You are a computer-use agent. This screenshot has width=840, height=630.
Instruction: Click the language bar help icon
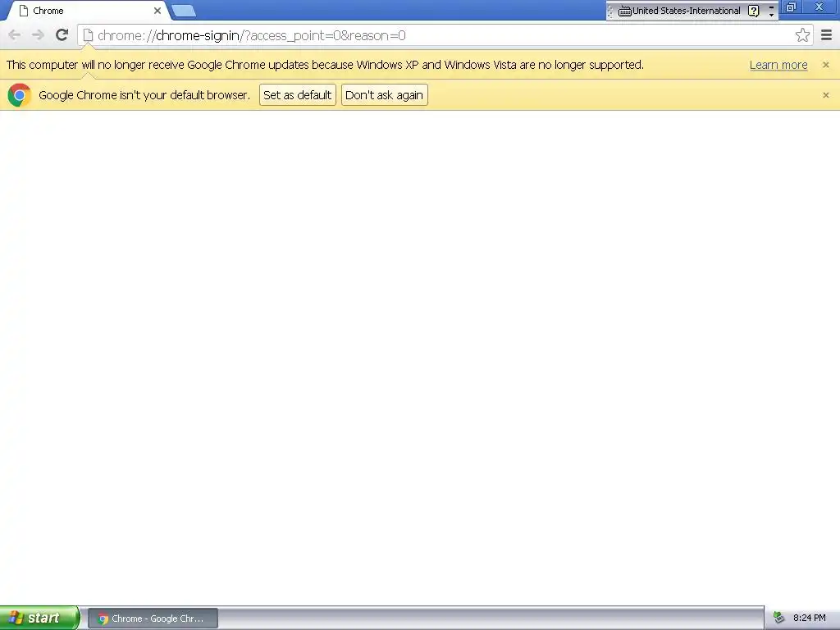753,11
